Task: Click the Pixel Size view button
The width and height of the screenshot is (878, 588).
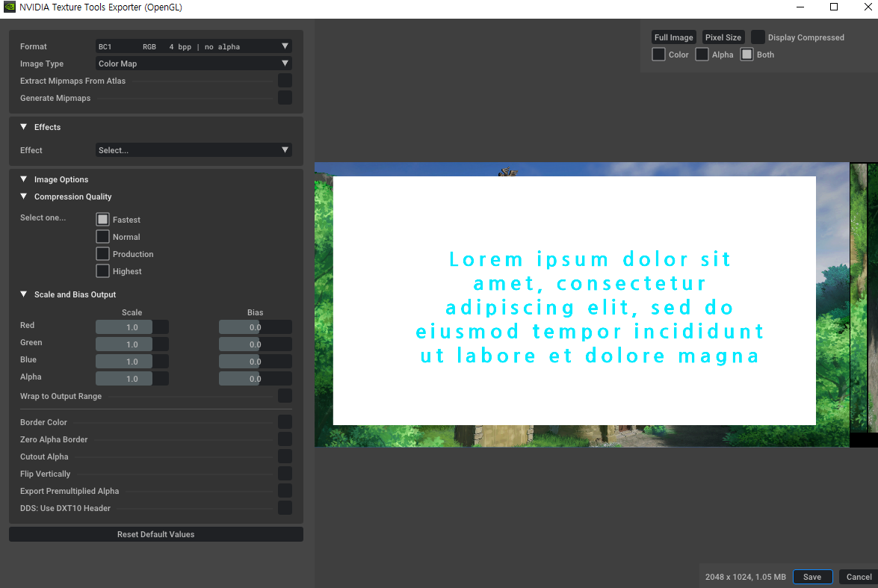Action: click(x=723, y=37)
